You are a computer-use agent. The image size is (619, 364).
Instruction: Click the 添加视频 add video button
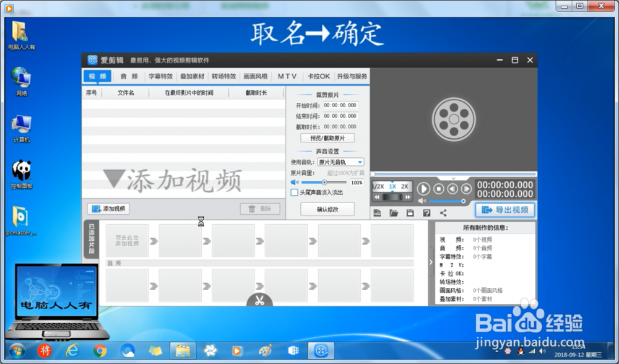coord(108,209)
